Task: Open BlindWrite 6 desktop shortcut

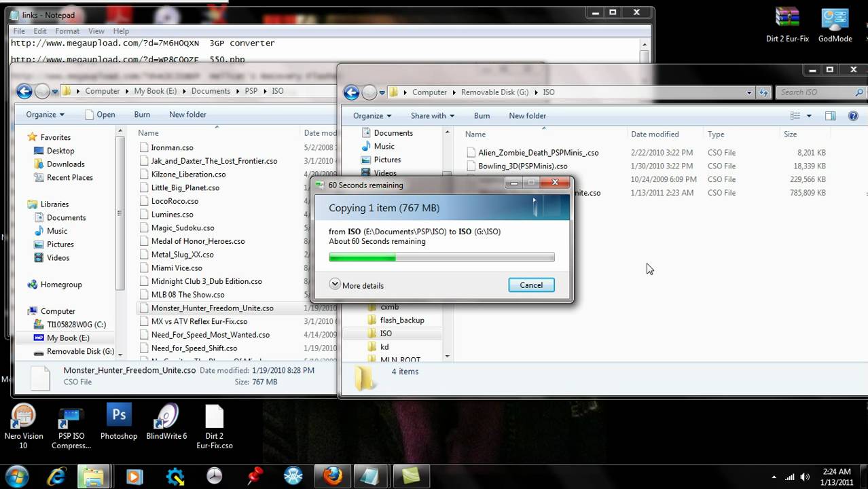Action: pos(166,422)
